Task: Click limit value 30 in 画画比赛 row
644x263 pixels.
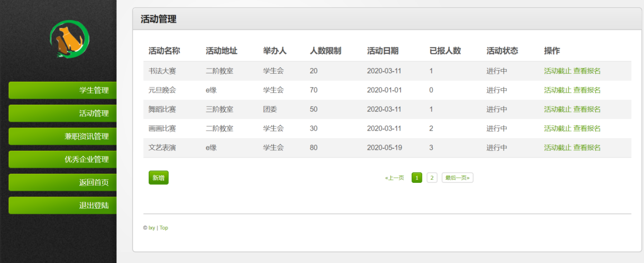Action: coord(313,128)
